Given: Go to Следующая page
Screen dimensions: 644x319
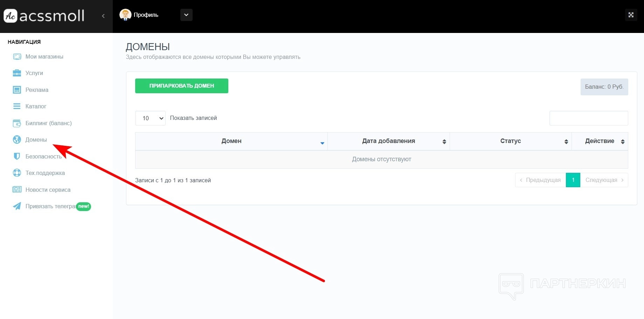Looking at the screenshot, I should 604,180.
